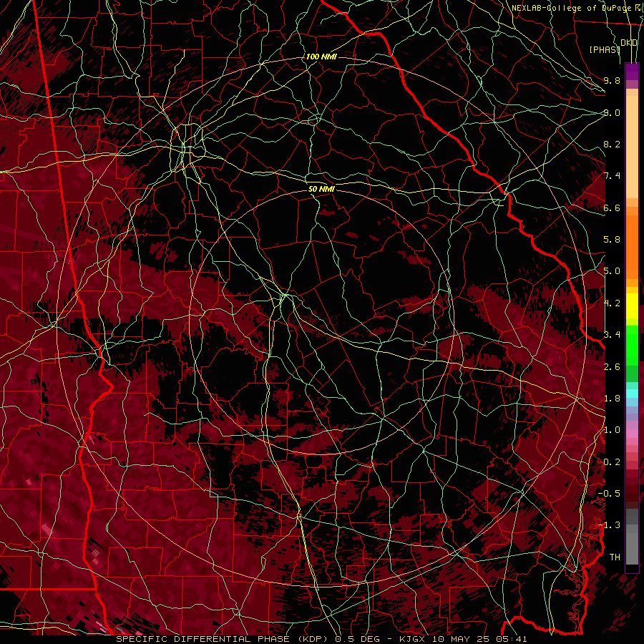This screenshot has width=644, height=644.
Task: Pick the cyan segment of the color bar
Action: [632, 394]
